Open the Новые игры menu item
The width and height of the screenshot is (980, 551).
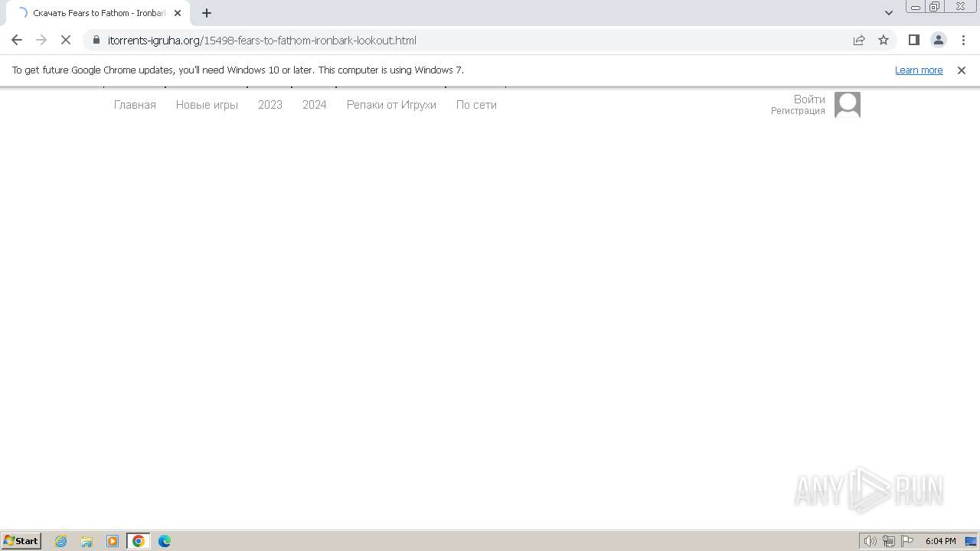click(207, 105)
